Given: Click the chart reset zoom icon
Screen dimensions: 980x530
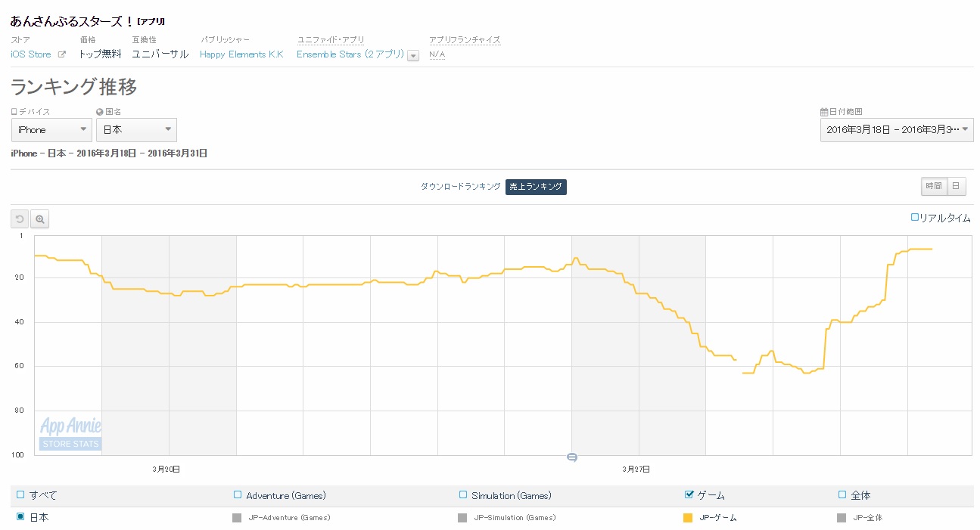Looking at the screenshot, I should [x=20, y=219].
